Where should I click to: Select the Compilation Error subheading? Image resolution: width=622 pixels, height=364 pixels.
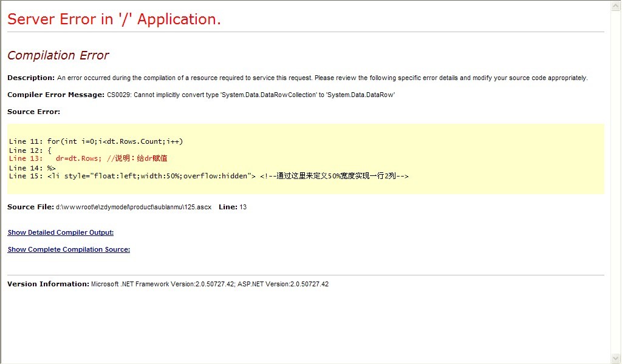(x=58, y=55)
